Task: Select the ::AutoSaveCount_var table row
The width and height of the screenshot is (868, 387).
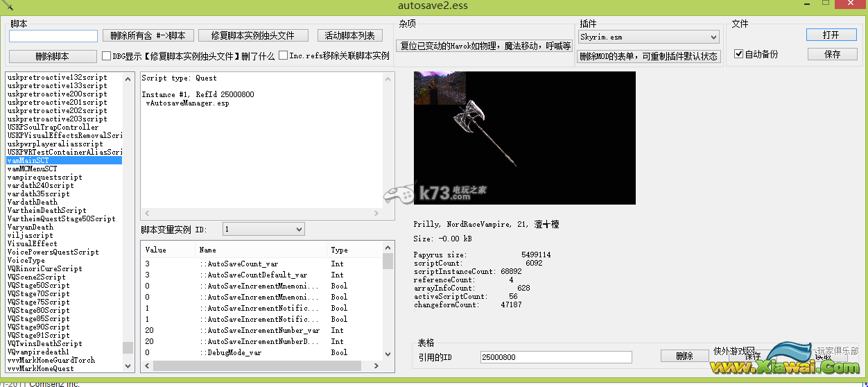Action: pos(262,264)
